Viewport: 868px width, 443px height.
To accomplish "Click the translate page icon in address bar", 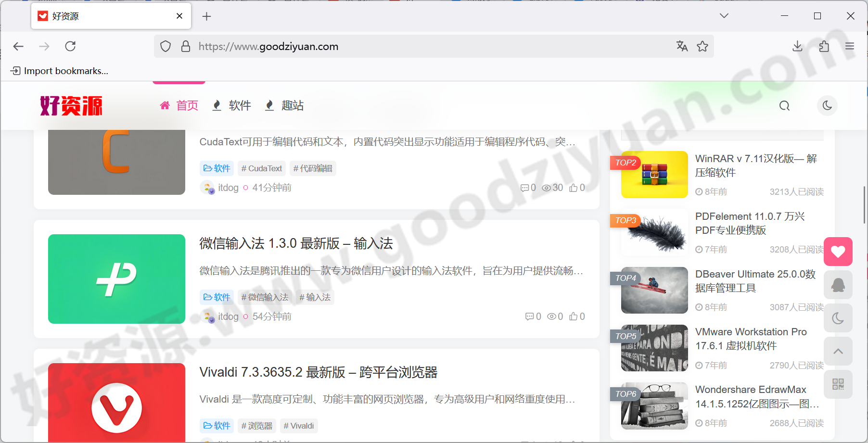I will point(682,46).
